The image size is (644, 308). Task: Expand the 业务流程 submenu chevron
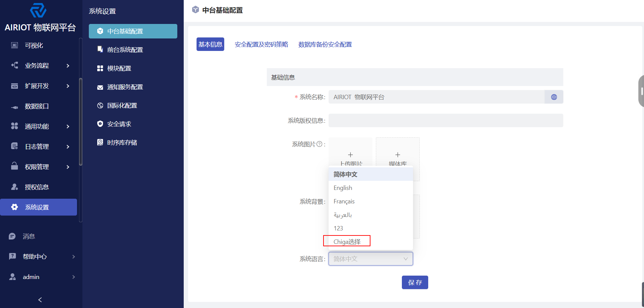point(68,65)
